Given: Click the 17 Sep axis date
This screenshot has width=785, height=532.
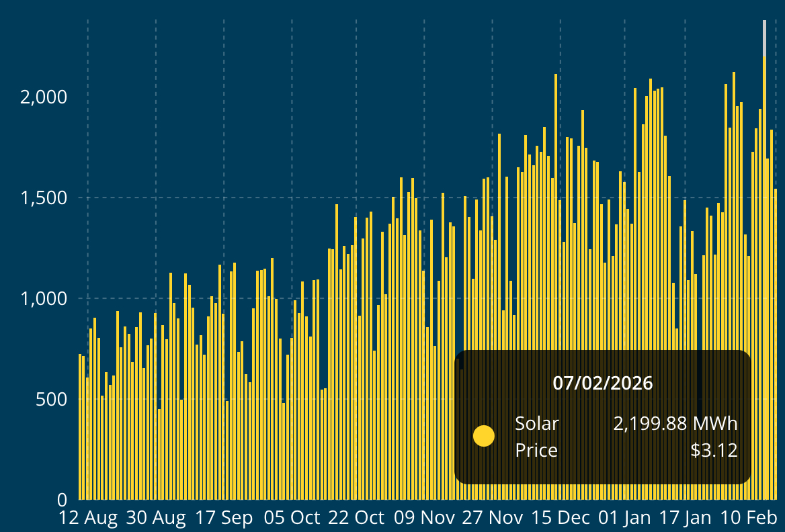Looking at the screenshot, I should click(x=223, y=518).
